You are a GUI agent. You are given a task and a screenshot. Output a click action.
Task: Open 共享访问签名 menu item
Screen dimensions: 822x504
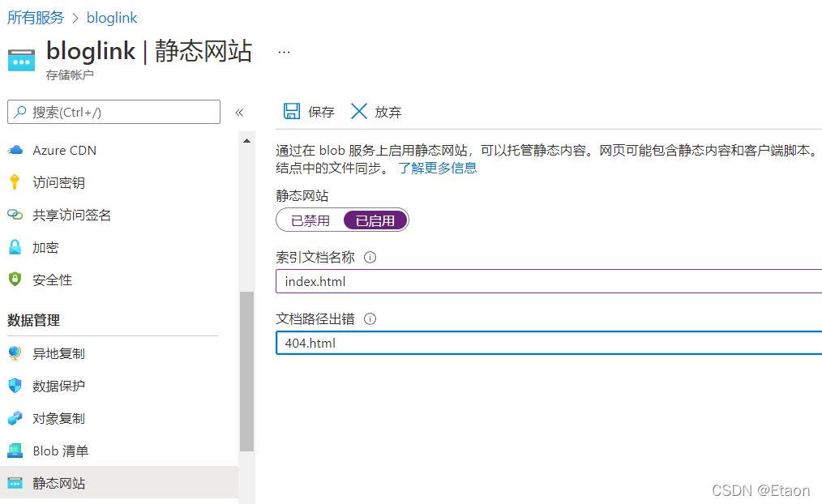click(x=119, y=215)
